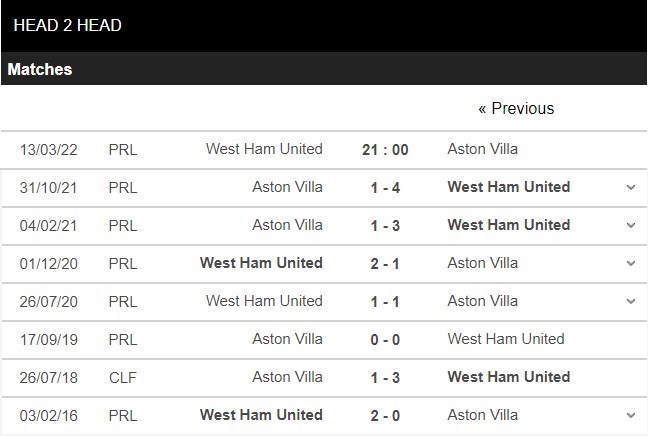Expand the 01/12/20 match chevron

pos(631,263)
